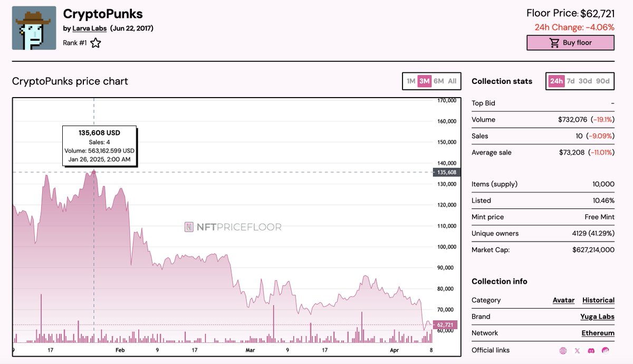
Task: Open the Historical category link
Action: point(598,300)
